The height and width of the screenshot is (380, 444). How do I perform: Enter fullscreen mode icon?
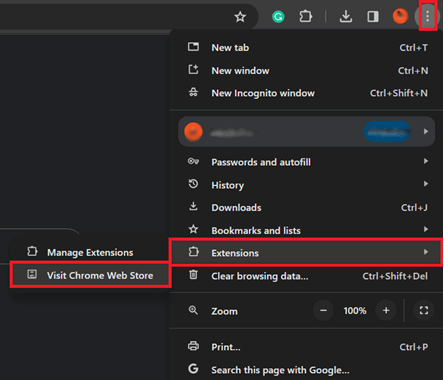point(424,311)
